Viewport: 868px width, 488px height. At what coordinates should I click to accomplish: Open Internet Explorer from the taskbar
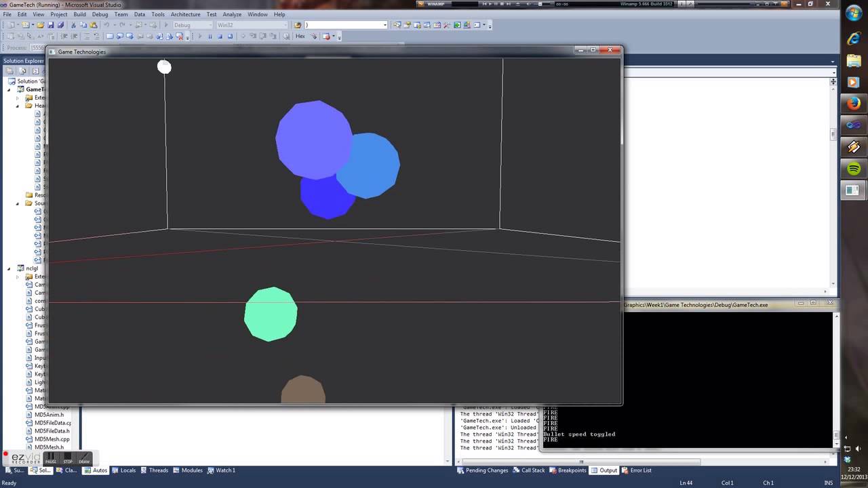tap(854, 39)
